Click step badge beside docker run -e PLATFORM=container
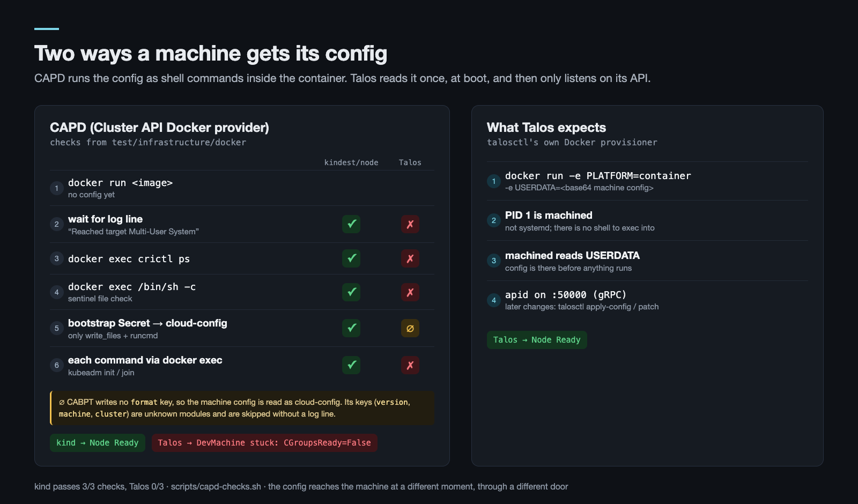Viewport: 858px width, 504px height. pos(494,181)
